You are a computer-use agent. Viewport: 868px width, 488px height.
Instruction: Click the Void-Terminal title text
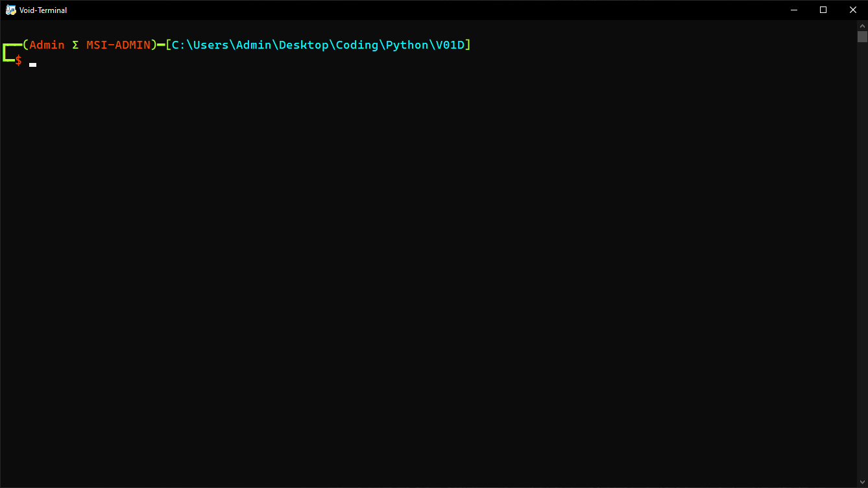pos(42,10)
